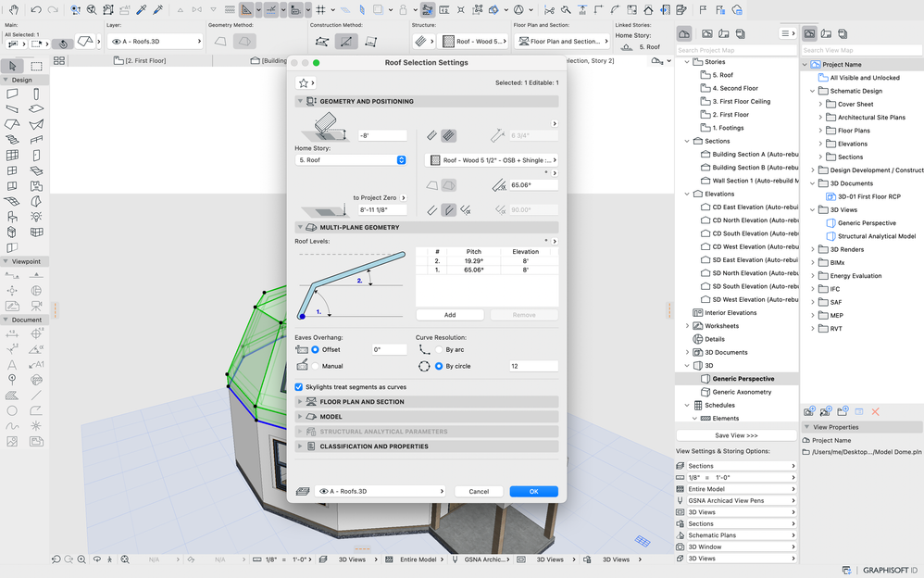Open Generic Axonometry in the Project Map

(743, 392)
